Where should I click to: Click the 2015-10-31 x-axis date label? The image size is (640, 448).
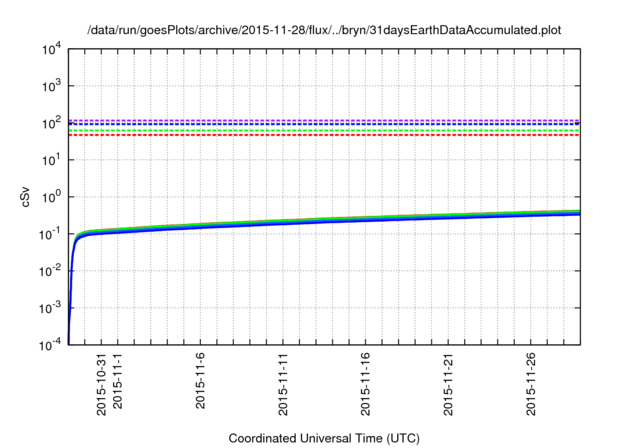(x=101, y=385)
